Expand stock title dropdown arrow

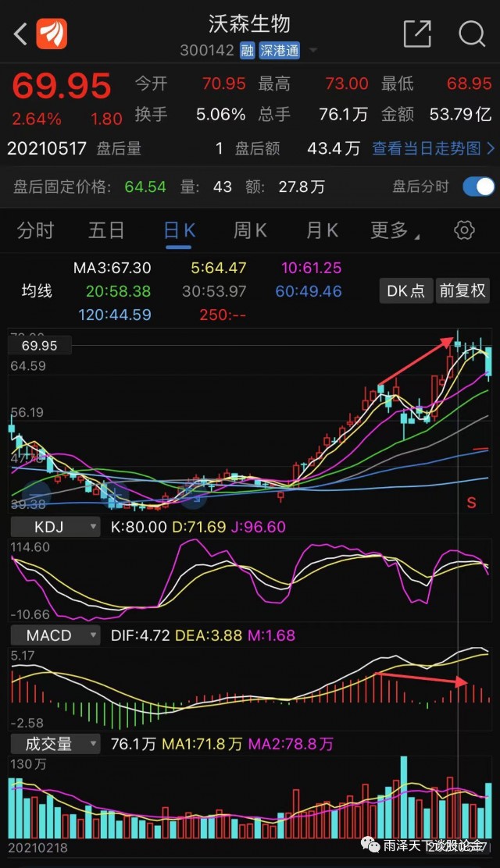pyautogui.click(x=312, y=51)
